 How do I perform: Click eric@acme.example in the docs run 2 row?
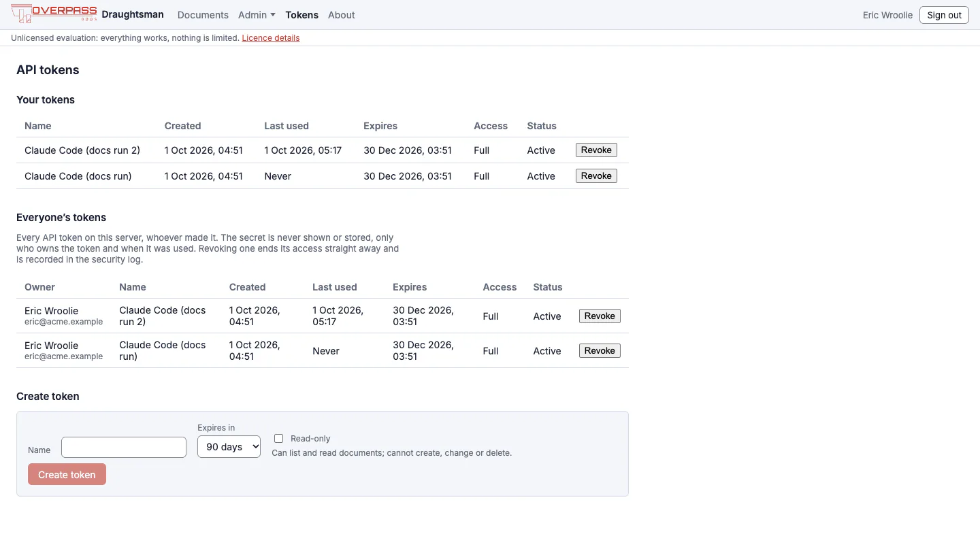point(63,322)
